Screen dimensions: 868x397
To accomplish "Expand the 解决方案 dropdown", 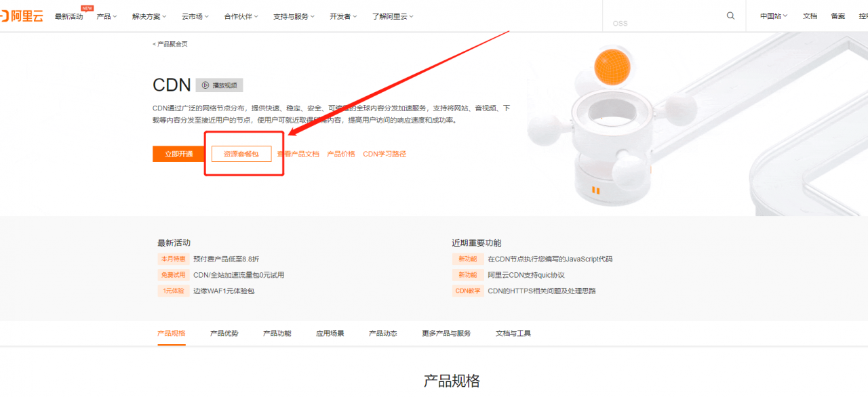I will point(148,16).
